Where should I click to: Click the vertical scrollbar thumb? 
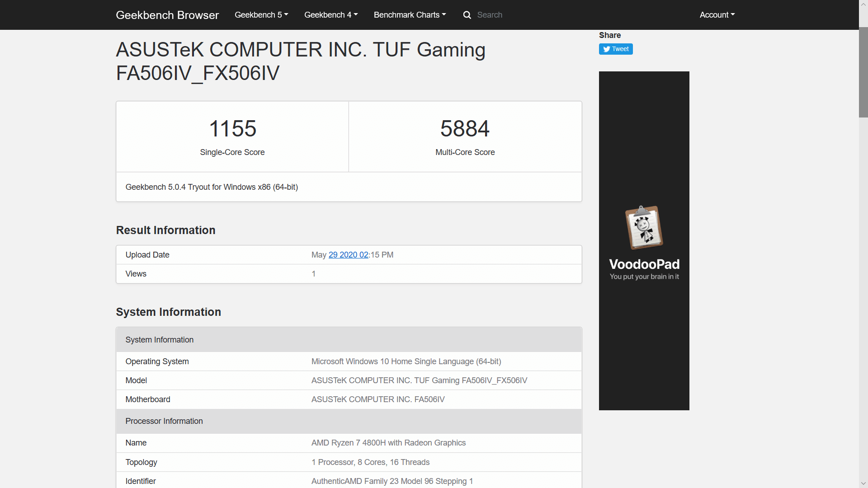pyautogui.click(x=863, y=72)
